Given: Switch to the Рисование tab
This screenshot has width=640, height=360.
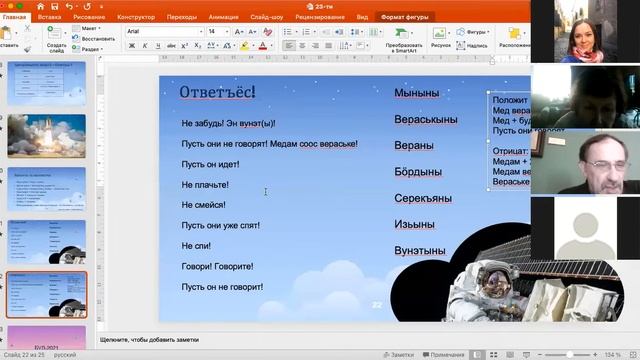Looking at the screenshot, I should (x=89, y=17).
